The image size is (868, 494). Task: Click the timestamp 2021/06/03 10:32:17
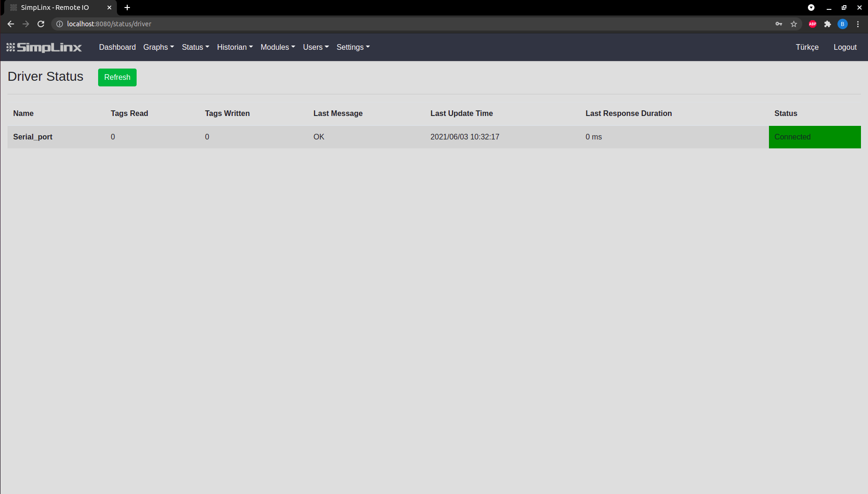[x=465, y=137]
